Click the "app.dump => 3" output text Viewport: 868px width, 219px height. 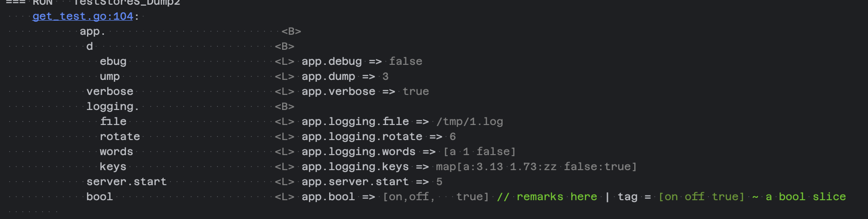click(x=345, y=77)
